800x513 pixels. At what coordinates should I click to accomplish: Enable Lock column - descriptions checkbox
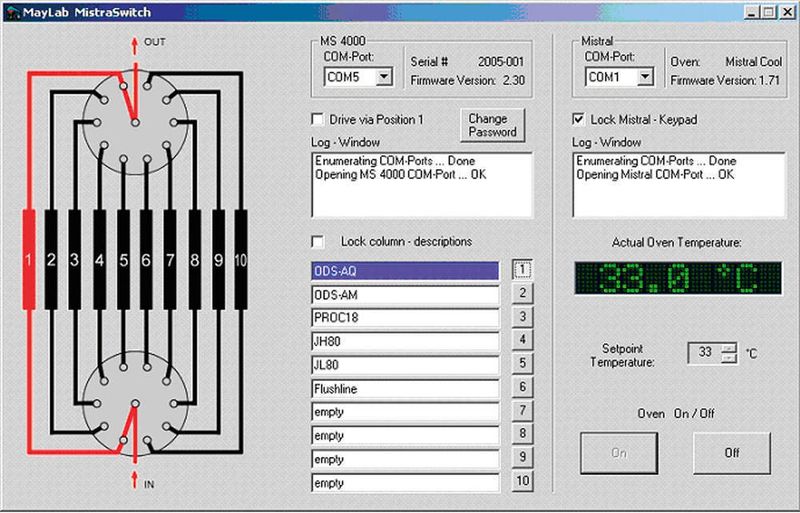click(317, 241)
